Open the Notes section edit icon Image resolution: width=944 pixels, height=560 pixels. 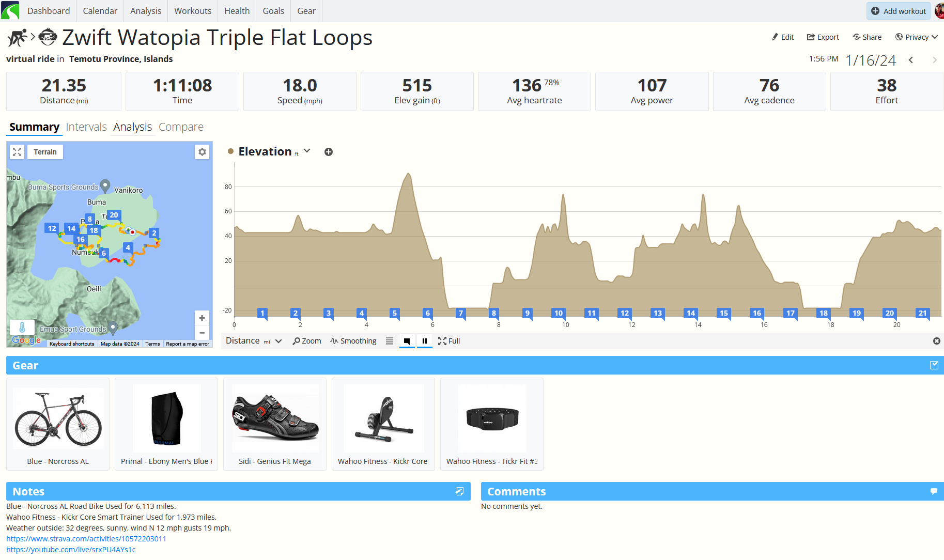pyautogui.click(x=459, y=491)
